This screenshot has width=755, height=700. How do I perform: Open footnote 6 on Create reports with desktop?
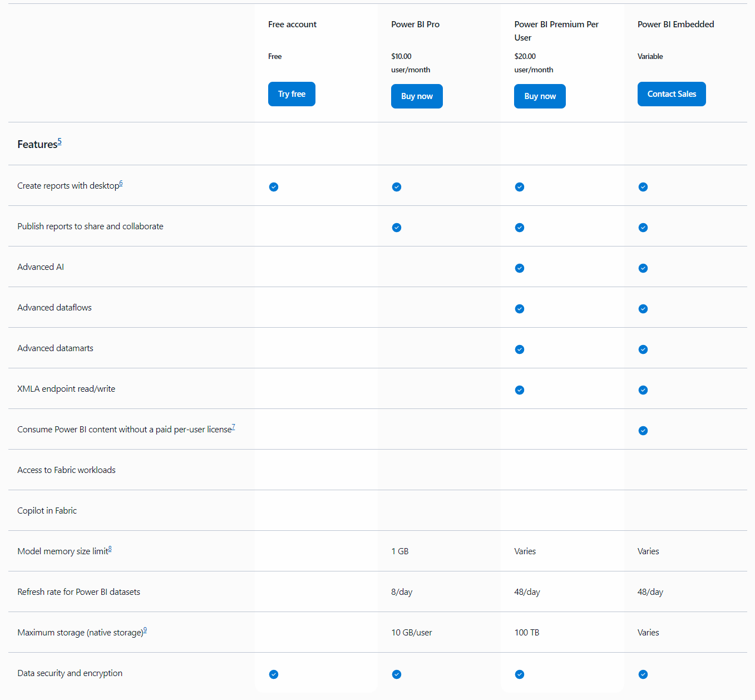coord(121,183)
